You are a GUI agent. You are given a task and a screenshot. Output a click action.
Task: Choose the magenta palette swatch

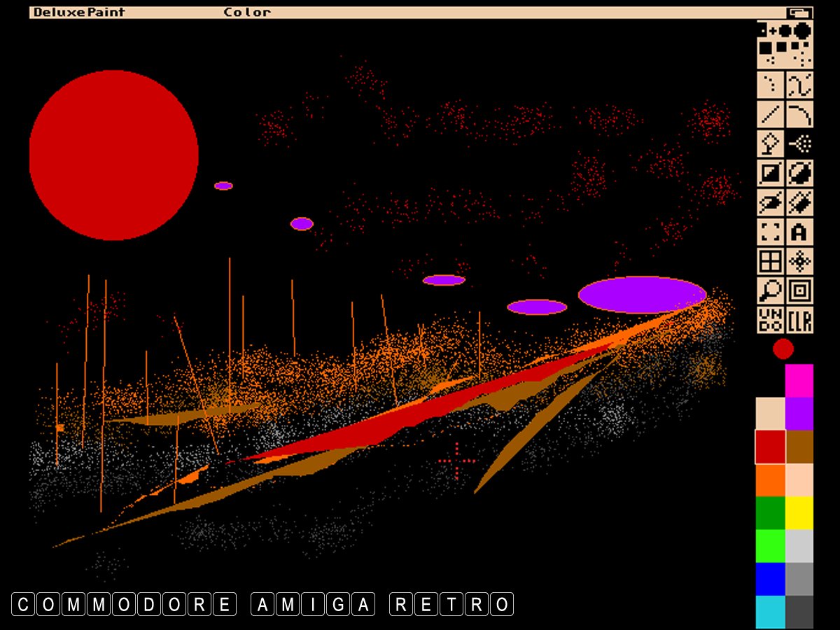(x=799, y=380)
